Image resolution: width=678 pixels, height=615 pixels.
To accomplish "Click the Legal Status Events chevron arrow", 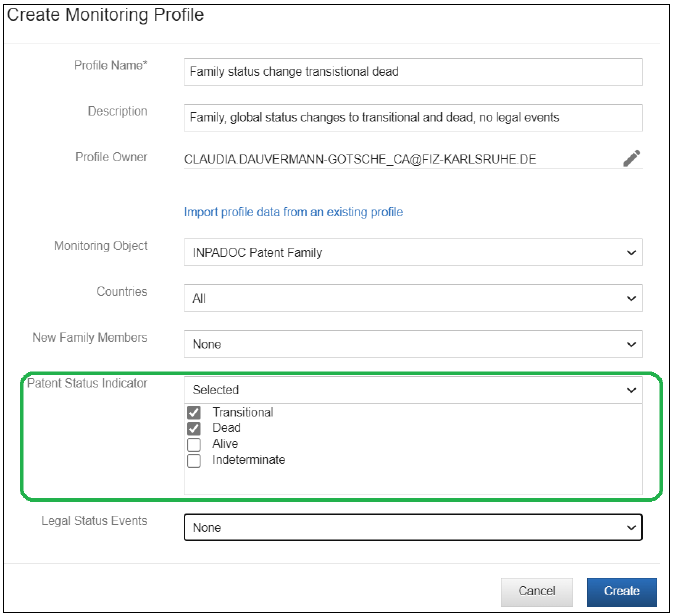I will (x=631, y=528).
